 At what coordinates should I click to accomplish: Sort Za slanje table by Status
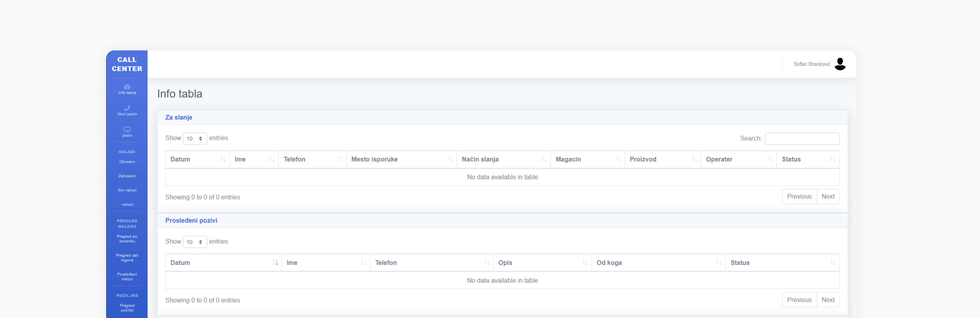(808, 159)
